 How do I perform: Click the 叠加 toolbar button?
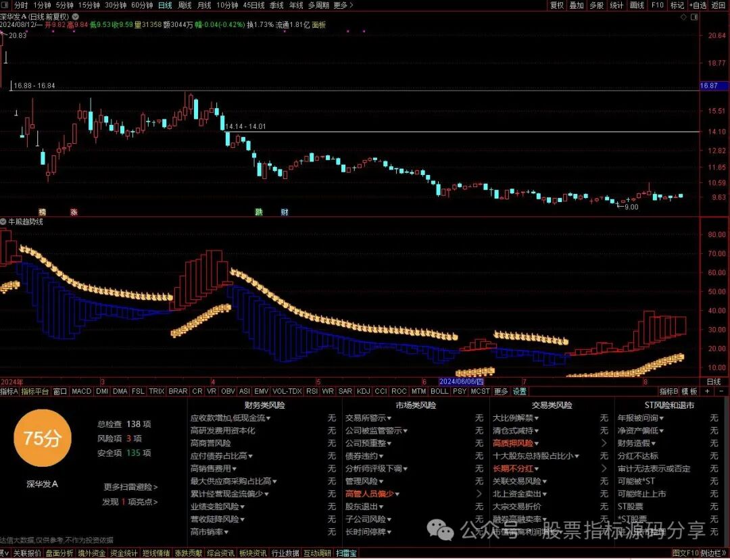[x=577, y=5]
